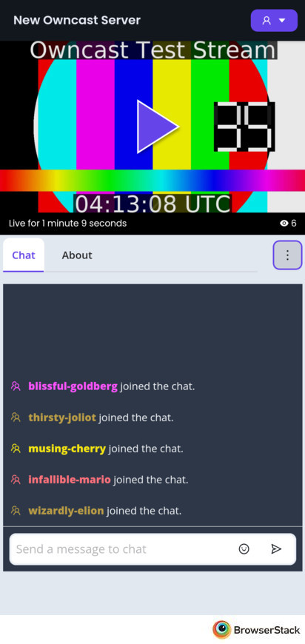Click the join icon beside infallible-mario

16,480
